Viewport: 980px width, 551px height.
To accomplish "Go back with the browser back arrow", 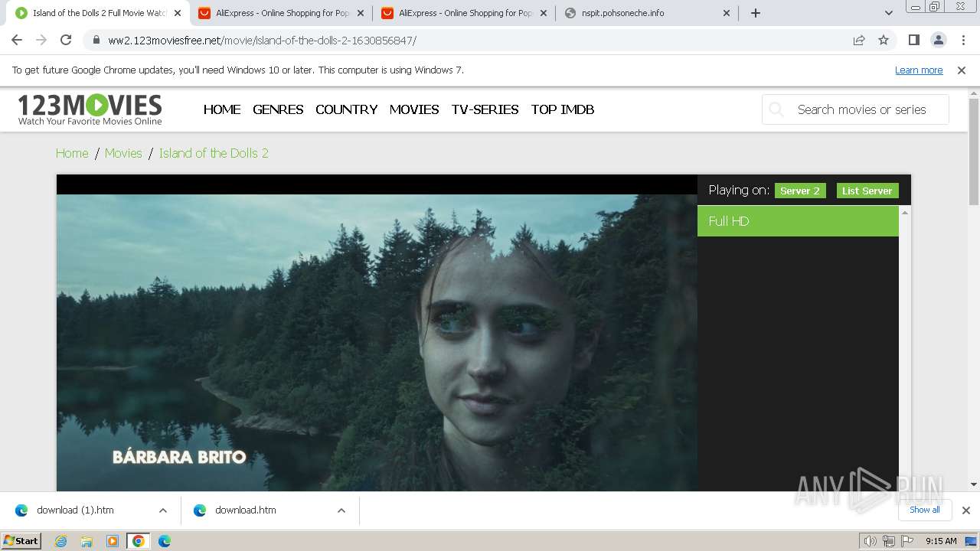I will pyautogui.click(x=17, y=40).
